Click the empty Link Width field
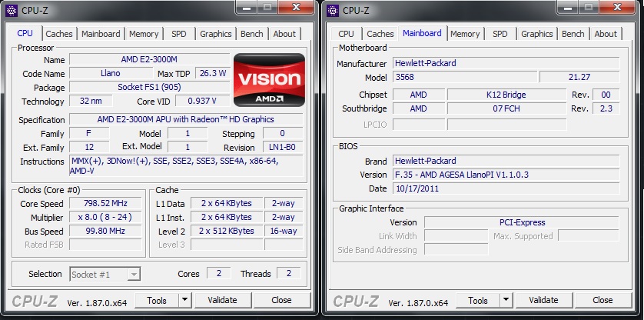Screen dimensions: 644x320 click(x=456, y=235)
